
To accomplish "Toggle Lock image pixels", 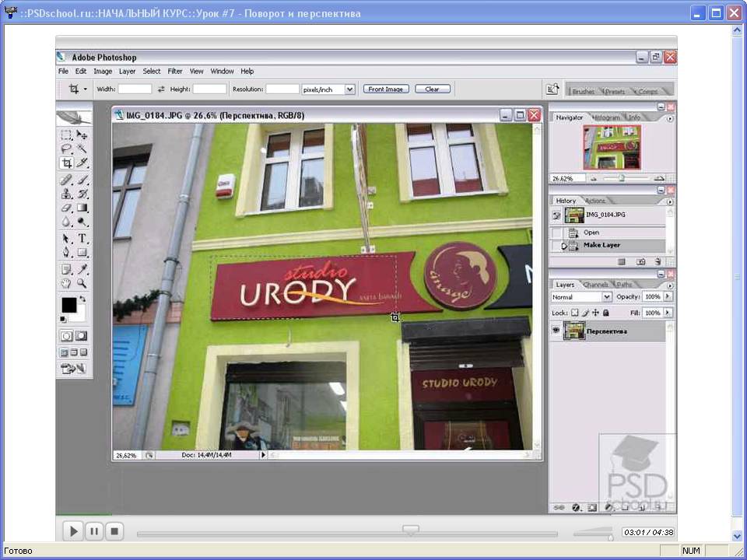I will 585,313.
